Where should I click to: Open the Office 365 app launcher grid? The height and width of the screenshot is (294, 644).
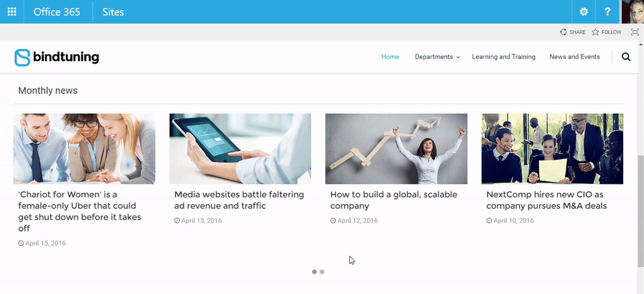(x=12, y=12)
